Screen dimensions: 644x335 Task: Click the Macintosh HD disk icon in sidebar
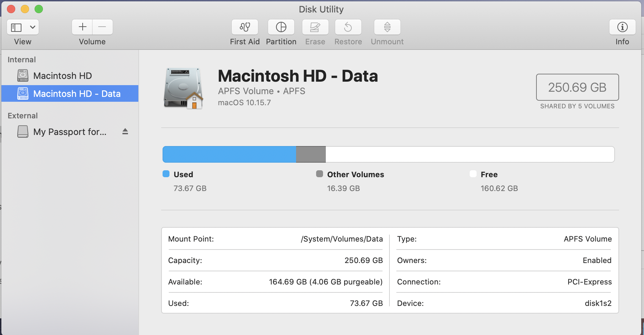point(23,75)
